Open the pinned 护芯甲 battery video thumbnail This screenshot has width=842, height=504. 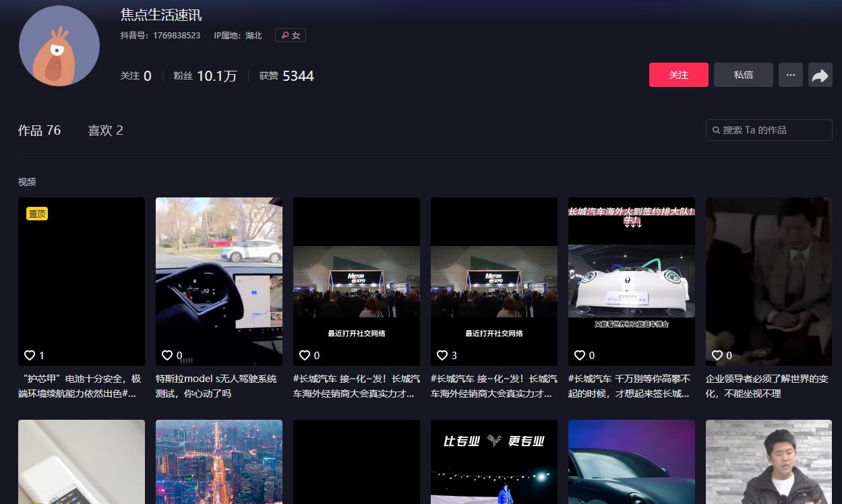82,282
